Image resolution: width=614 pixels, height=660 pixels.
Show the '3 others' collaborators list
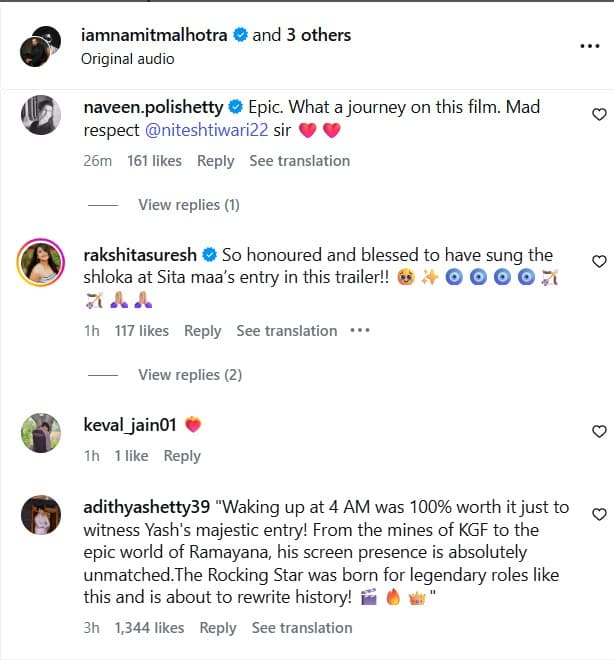(x=319, y=35)
